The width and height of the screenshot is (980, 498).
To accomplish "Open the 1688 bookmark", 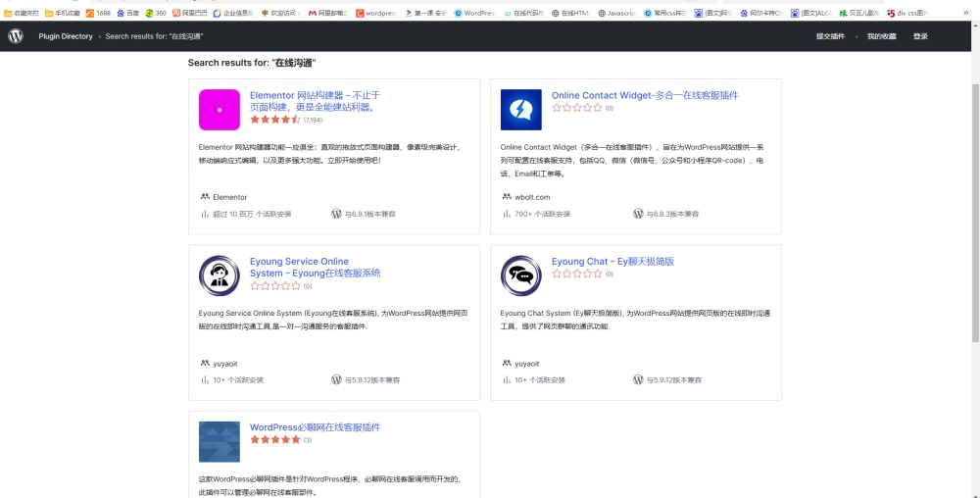I will point(98,13).
